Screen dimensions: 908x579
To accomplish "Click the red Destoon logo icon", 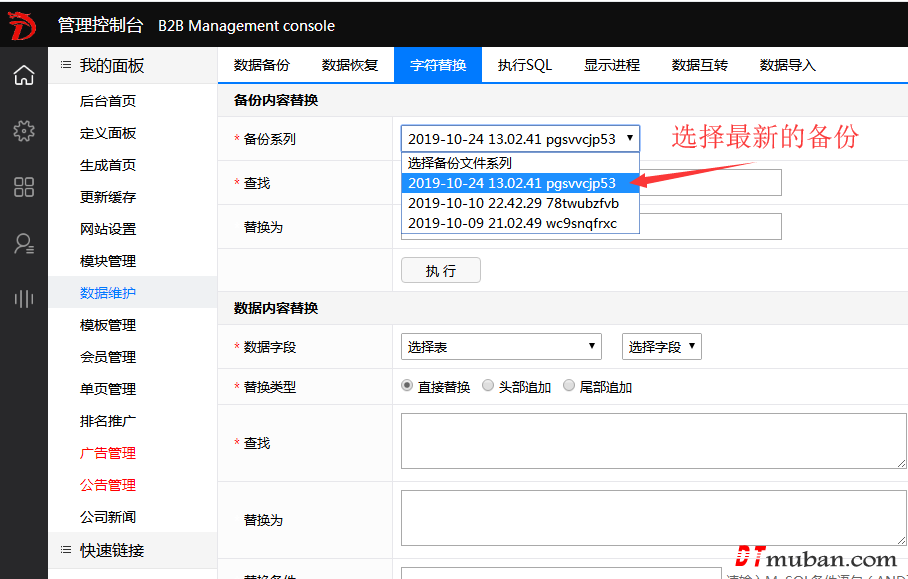I will pyautogui.click(x=23, y=25).
